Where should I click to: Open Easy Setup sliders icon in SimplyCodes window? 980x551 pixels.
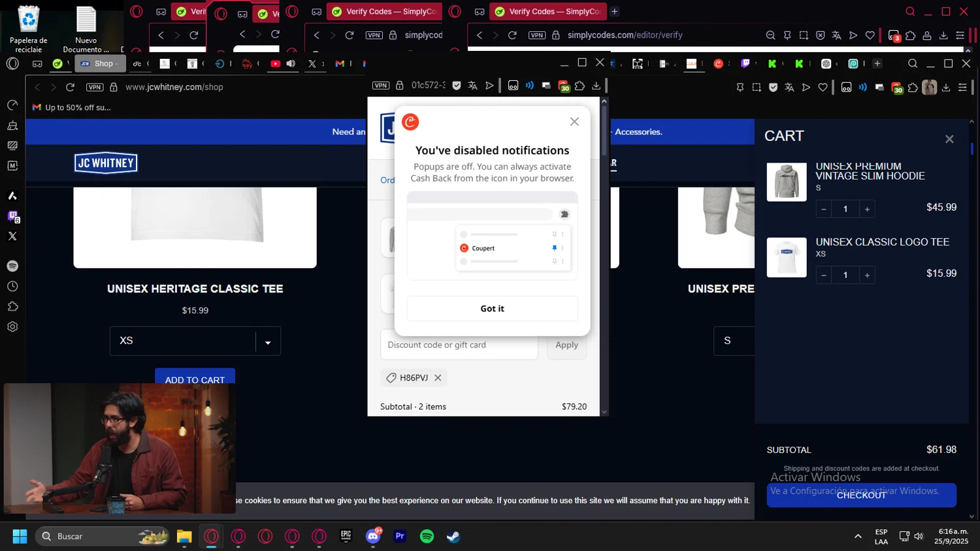(960, 35)
